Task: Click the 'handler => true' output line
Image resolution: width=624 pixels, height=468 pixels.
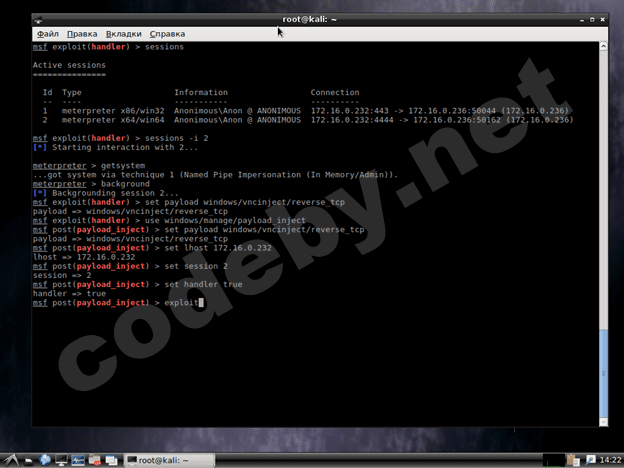Action: pos(69,294)
